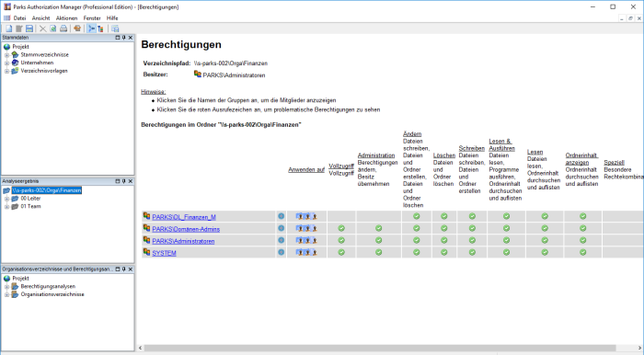
Task: Click the Ändern checkmark in the DL_Finanzen_M row
Action: [x=417, y=216]
